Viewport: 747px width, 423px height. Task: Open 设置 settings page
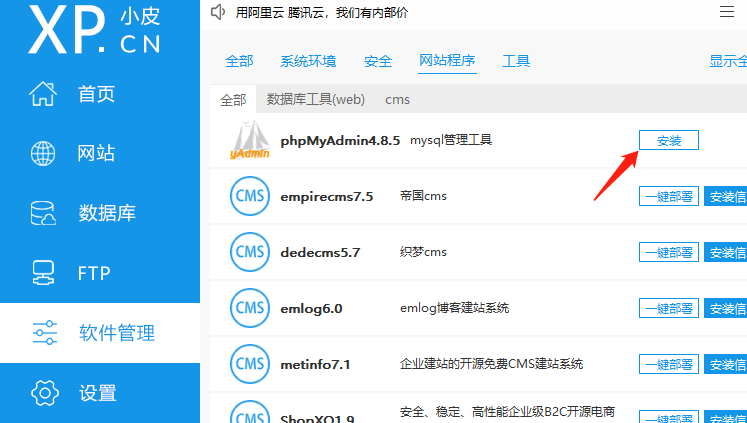coord(100,393)
